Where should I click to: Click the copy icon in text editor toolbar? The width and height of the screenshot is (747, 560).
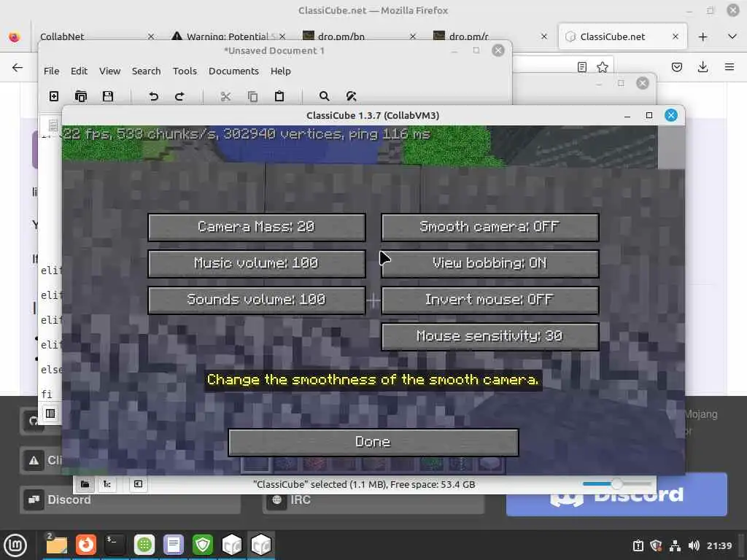(252, 96)
